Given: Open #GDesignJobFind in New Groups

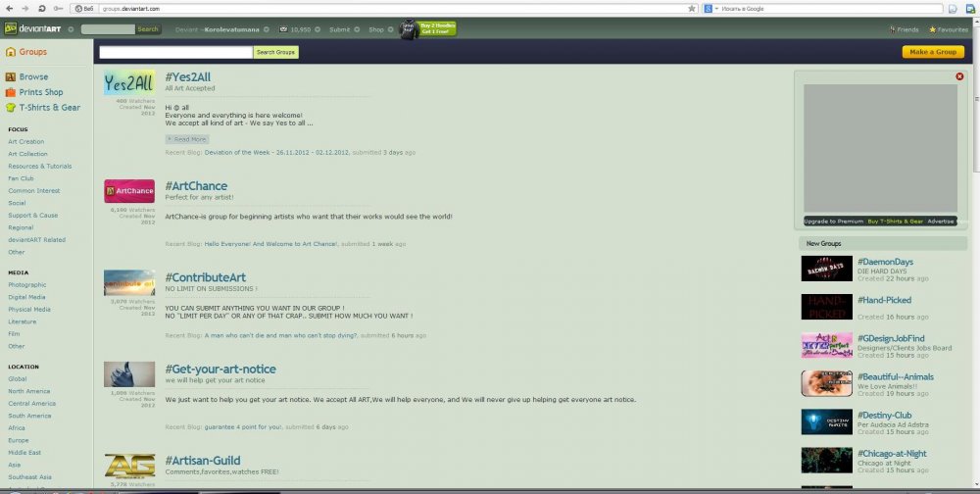Looking at the screenshot, I should tap(891, 338).
